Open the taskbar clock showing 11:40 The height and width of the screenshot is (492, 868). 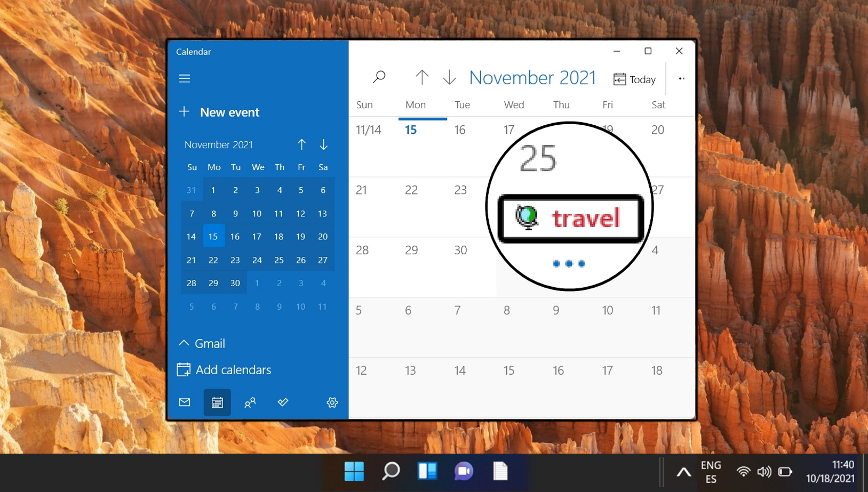(x=830, y=472)
